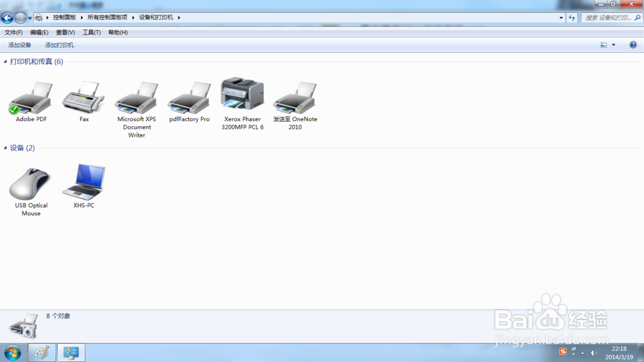Click the 8 个对象 status text
The width and height of the screenshot is (644, 362).
[x=58, y=316]
